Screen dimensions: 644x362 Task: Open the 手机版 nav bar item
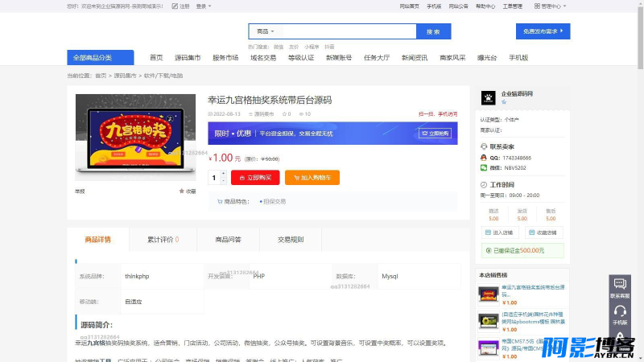point(518,57)
